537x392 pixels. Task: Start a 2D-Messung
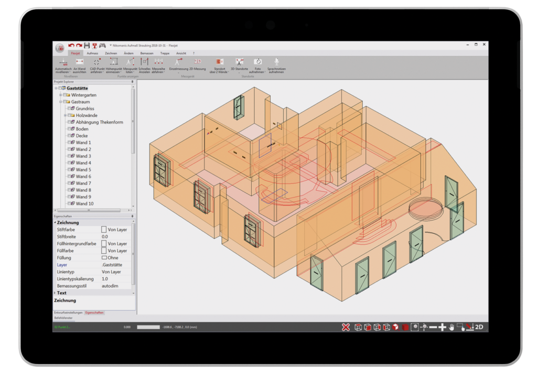[x=198, y=64]
